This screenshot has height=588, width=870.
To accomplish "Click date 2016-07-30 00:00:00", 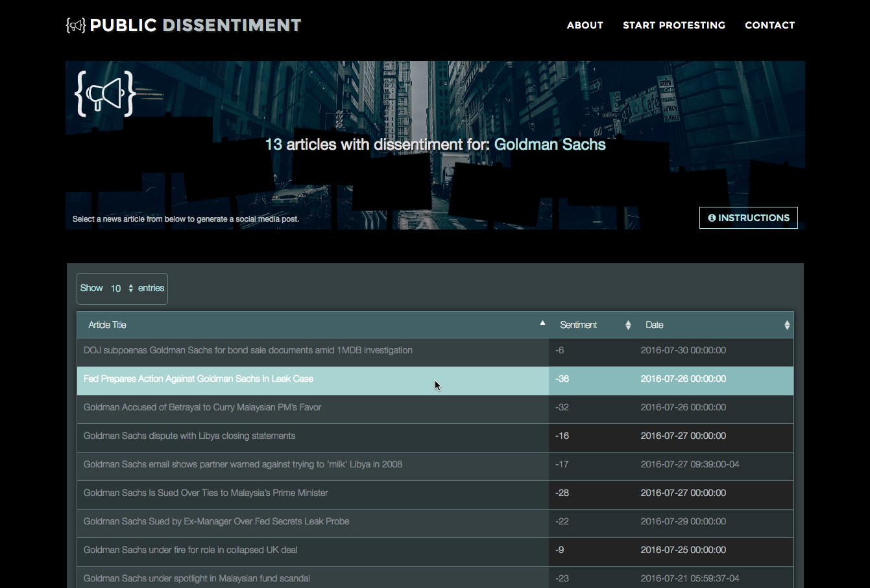I will (683, 350).
